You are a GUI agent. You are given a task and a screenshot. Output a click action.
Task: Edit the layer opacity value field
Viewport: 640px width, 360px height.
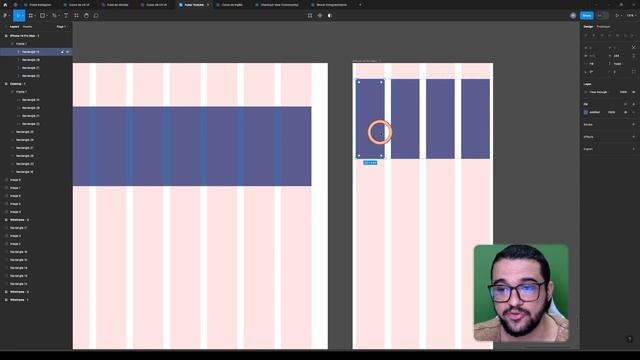tap(623, 92)
